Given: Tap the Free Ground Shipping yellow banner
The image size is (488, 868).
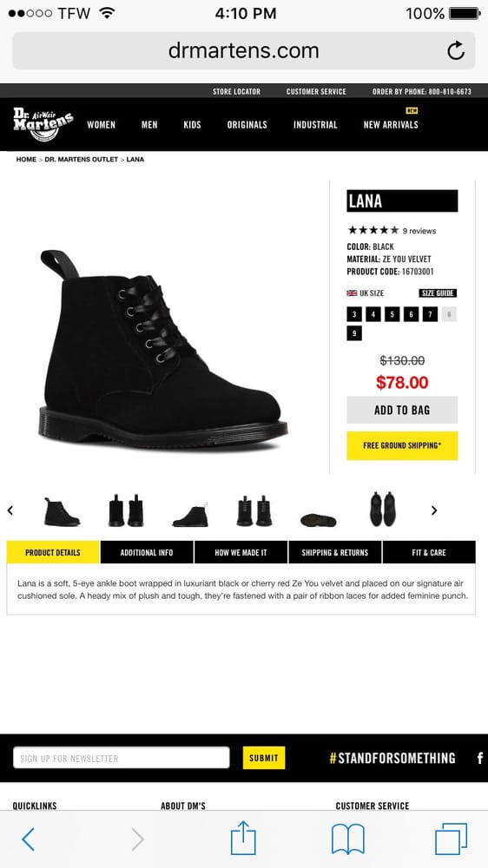Looking at the screenshot, I should (402, 445).
